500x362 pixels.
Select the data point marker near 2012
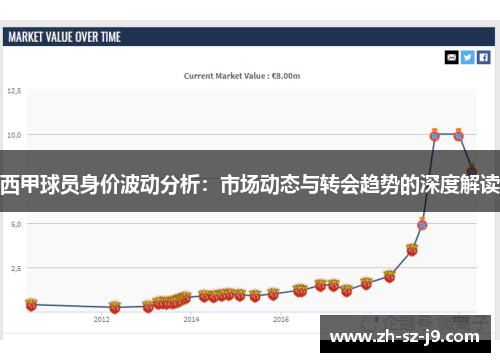click(115, 307)
